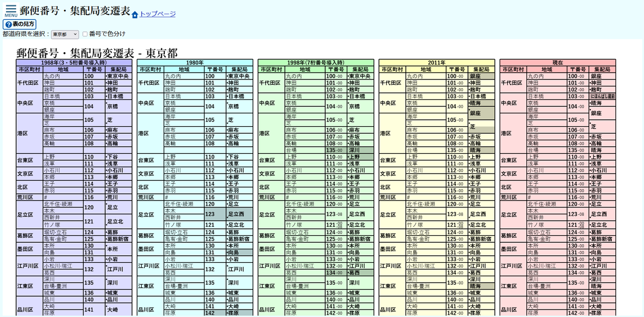The image size is (644, 317).
Task: Click 文京区 in the 1968 table
Action: coord(30,174)
